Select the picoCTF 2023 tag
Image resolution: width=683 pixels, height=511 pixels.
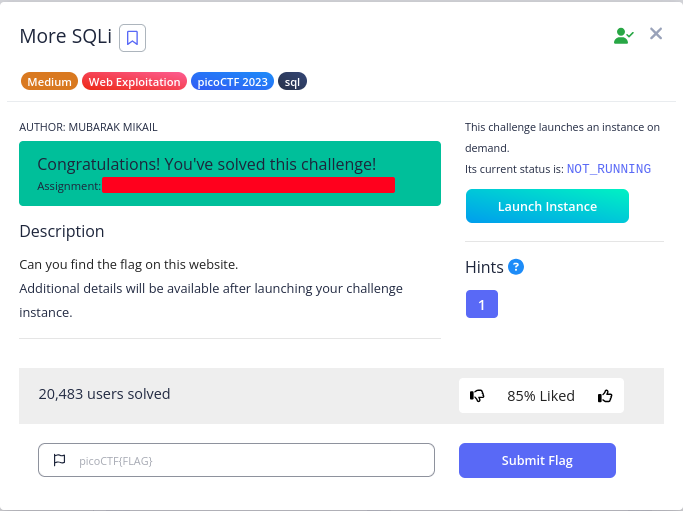point(232,82)
